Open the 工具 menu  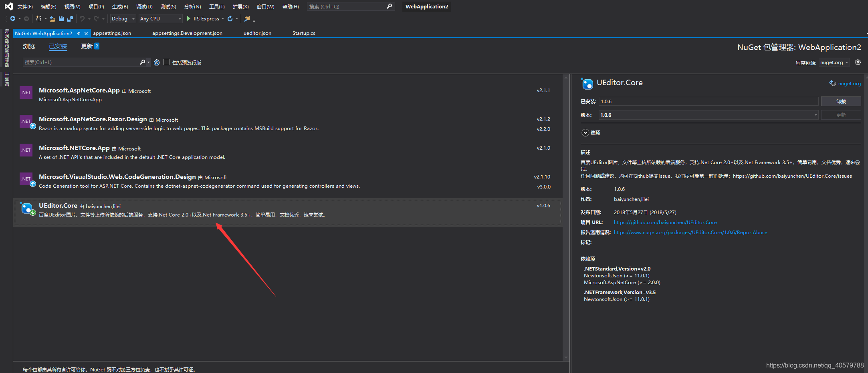[217, 6]
